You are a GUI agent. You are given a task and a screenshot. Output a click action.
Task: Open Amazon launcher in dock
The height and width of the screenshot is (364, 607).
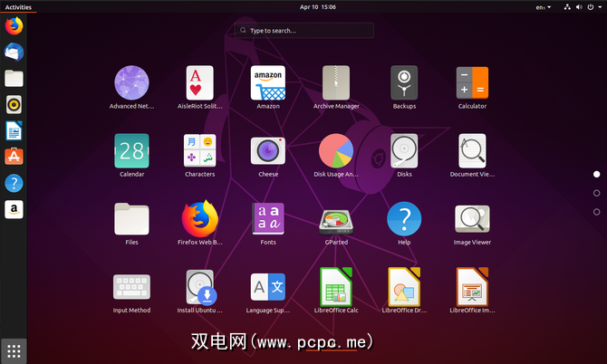pyautogui.click(x=14, y=210)
